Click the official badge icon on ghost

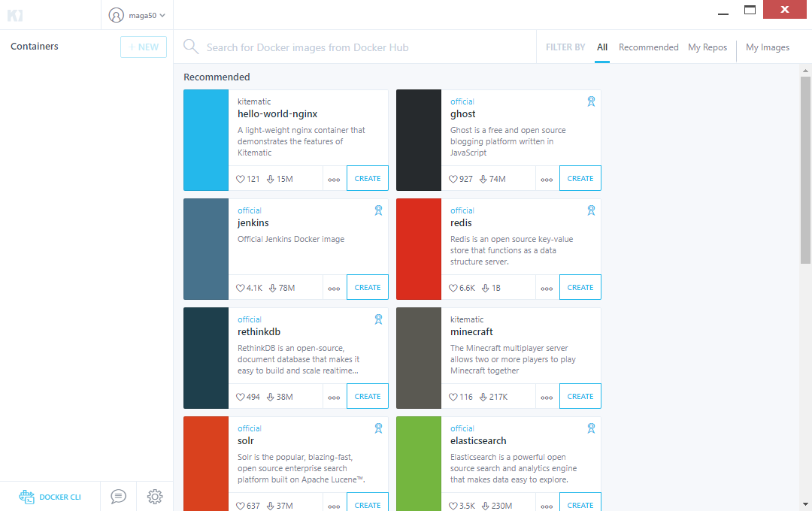591,101
